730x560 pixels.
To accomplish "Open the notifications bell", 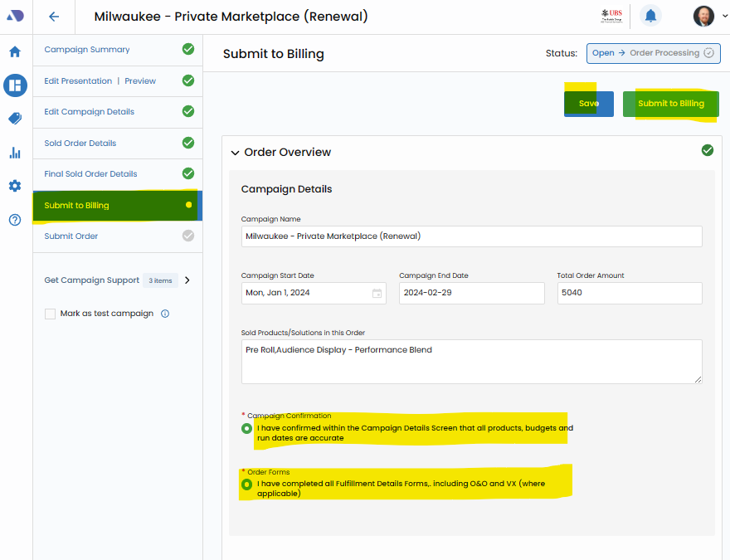I will (651, 16).
